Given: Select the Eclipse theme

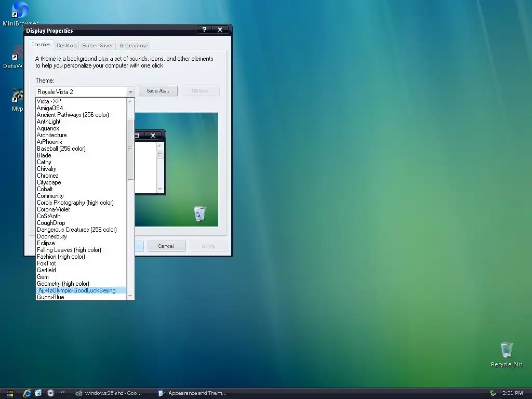Looking at the screenshot, I should click(x=81, y=243).
